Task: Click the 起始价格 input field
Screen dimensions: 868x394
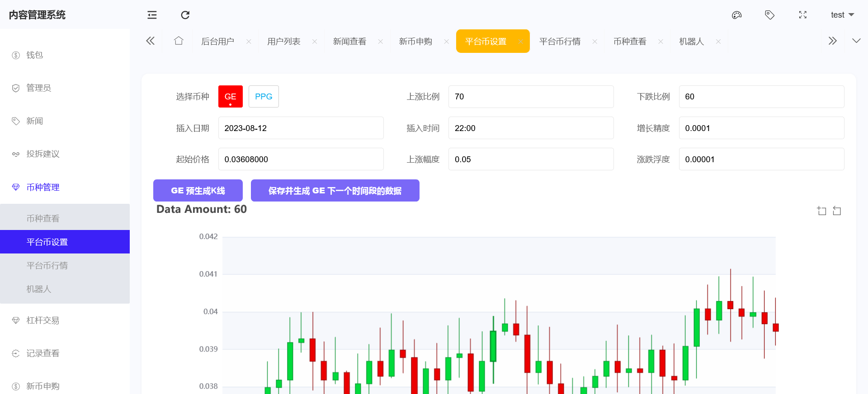Action: coord(301,159)
